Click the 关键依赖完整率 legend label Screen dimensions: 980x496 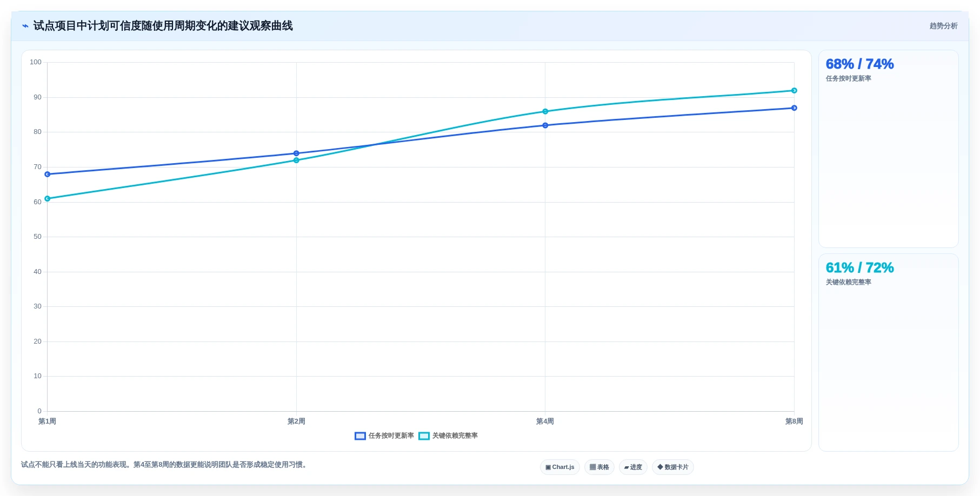pos(455,436)
